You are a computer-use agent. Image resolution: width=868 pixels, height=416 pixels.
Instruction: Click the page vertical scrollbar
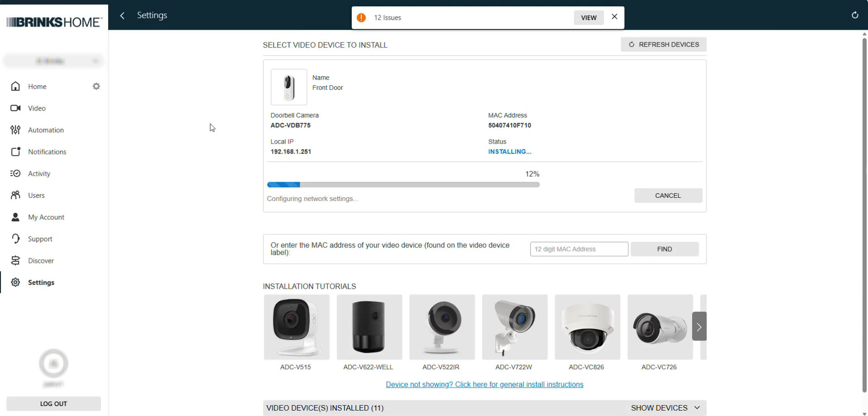(864, 215)
